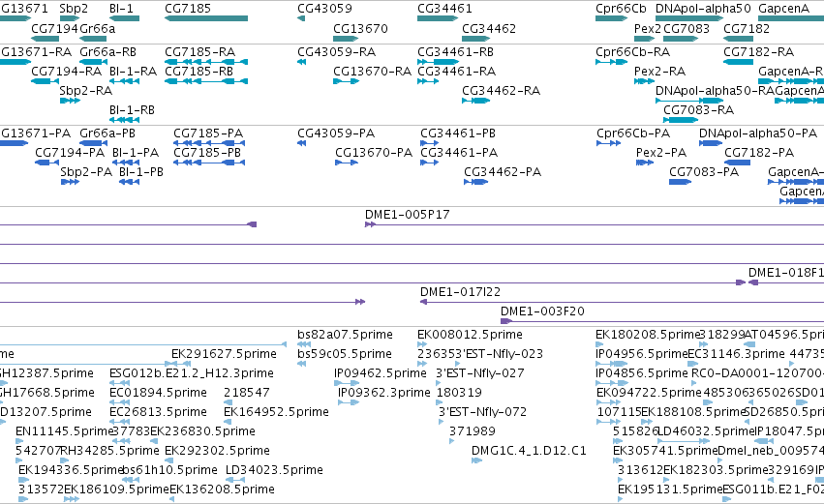Click transcript CG7194-RA
The width and height of the screenshot is (824, 504).
pos(66,72)
